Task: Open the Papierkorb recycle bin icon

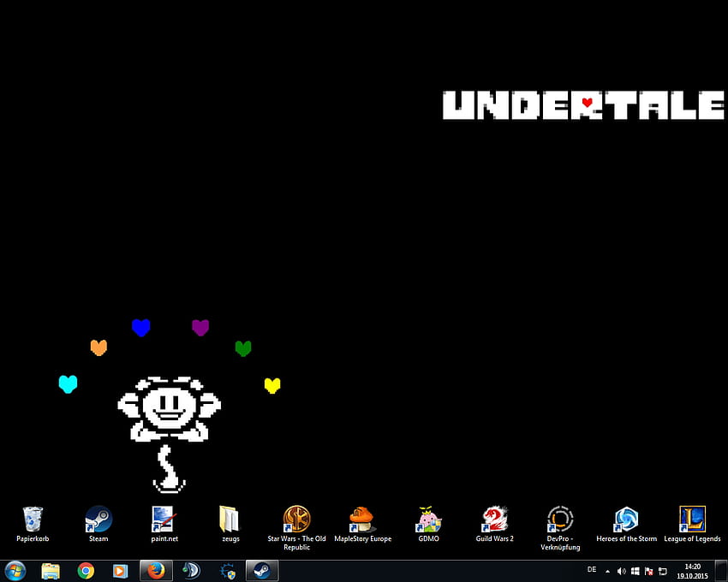Action: tap(33, 525)
